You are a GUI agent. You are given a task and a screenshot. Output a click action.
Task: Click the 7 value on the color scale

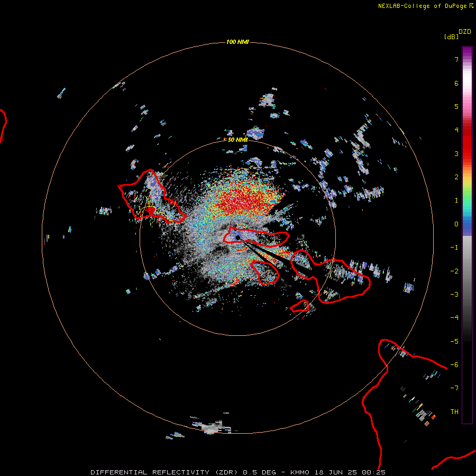(x=456, y=59)
